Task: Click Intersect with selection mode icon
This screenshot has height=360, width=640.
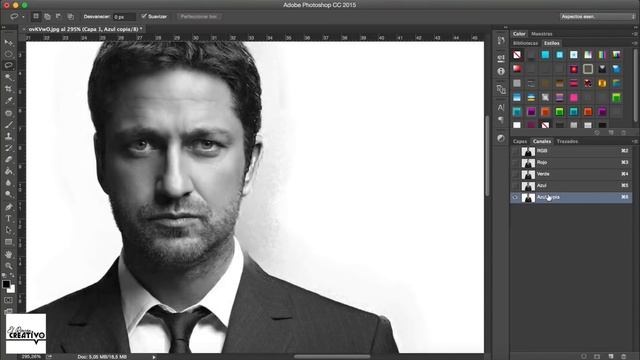Action: [71, 16]
